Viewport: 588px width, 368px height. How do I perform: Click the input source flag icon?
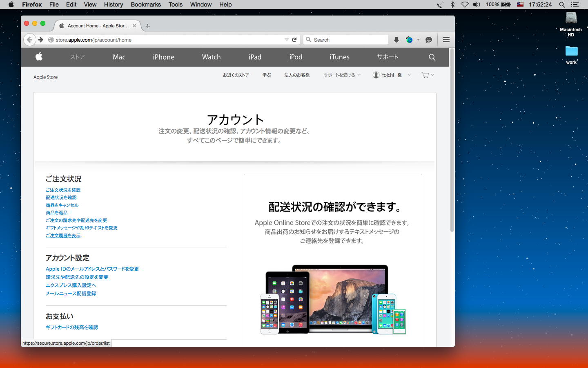[x=520, y=4]
